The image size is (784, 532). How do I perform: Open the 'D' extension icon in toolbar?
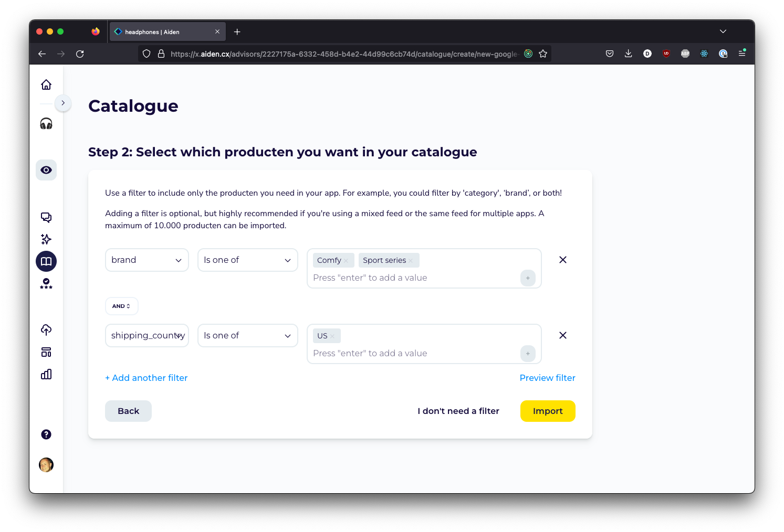point(647,54)
